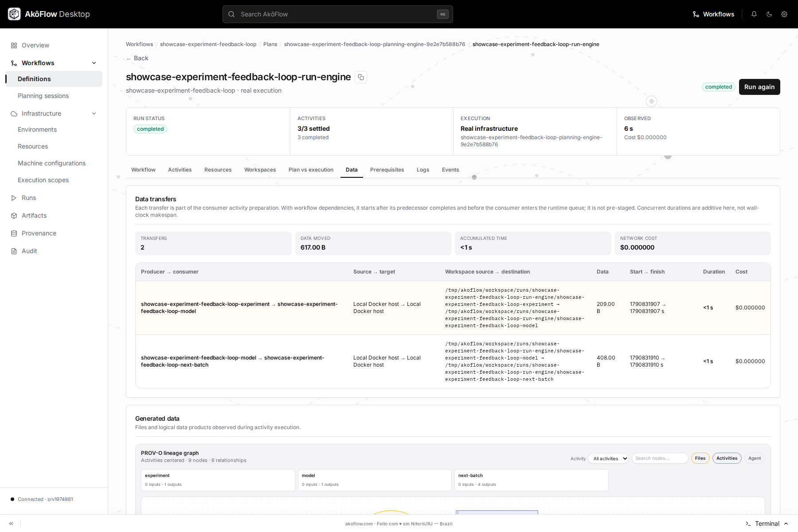Open the Prerequisites tab

[x=387, y=170]
